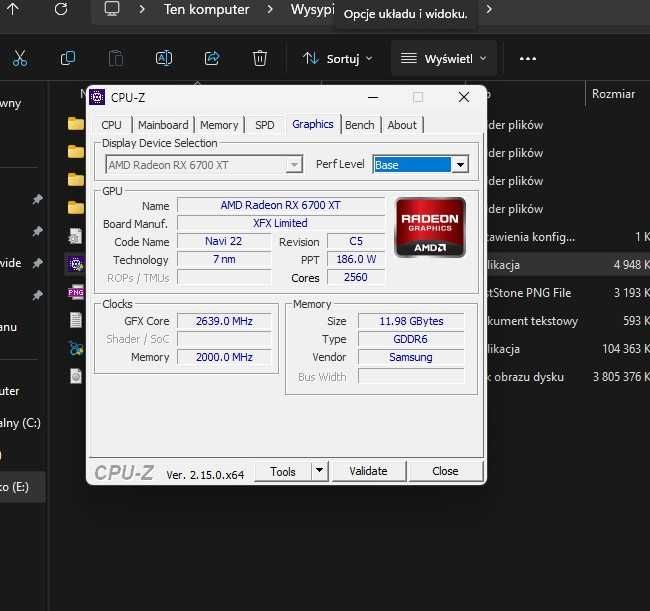Select the disk image file icon in list
The image size is (650, 611).
[76, 376]
